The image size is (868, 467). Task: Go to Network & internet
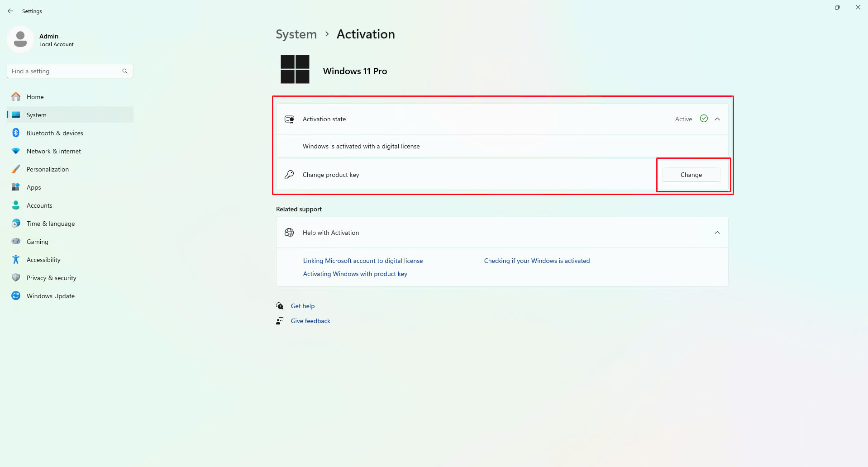click(70, 151)
